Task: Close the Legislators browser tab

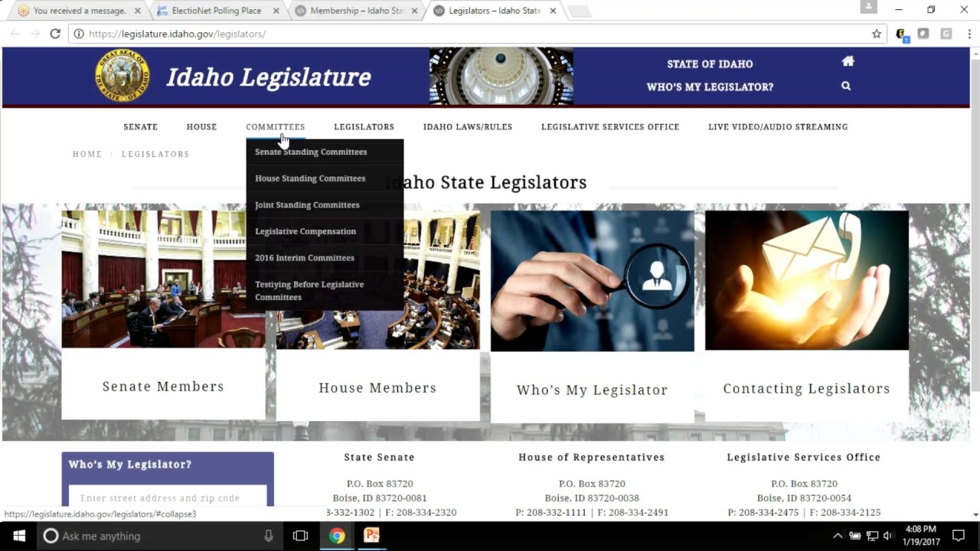Action: click(551, 11)
